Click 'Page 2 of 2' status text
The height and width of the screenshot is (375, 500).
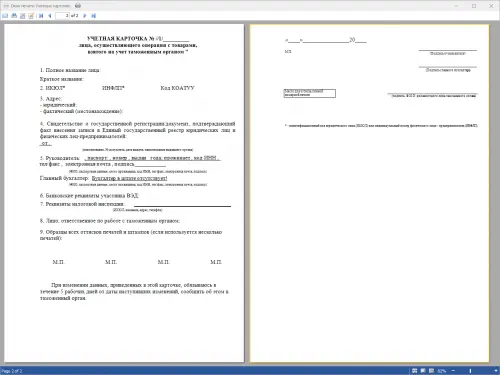[12, 371]
